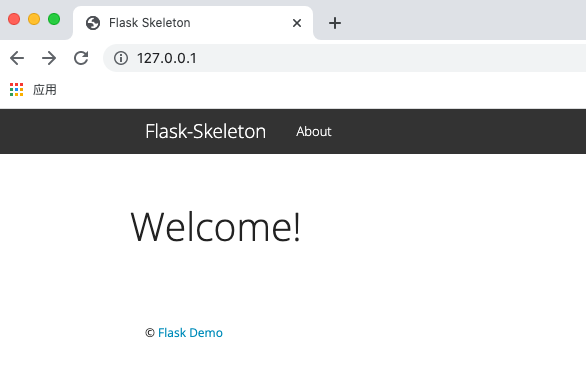Viewport: 586px width, 375px height.
Task: Open the Flask-Skeleton brand link
Action: coord(206,132)
